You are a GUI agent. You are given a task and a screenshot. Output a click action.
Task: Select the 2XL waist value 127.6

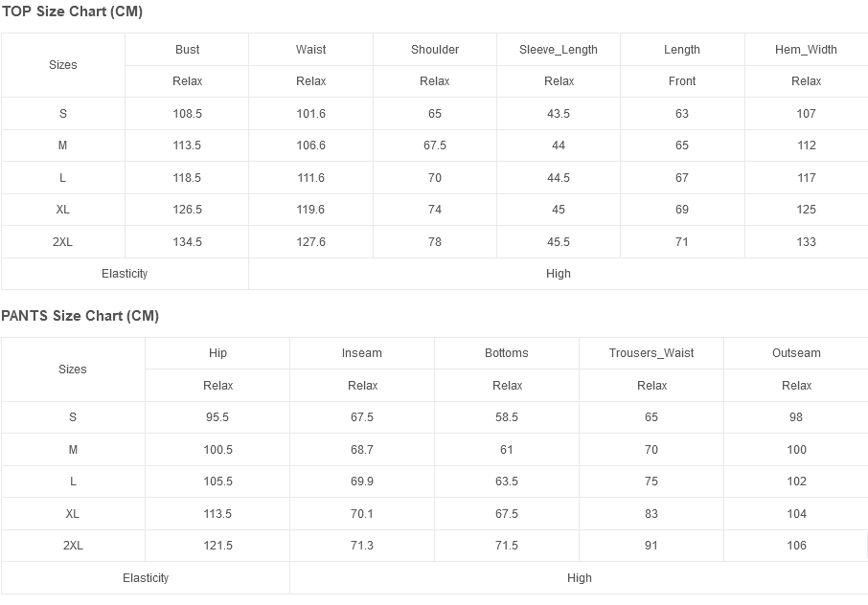(x=311, y=242)
